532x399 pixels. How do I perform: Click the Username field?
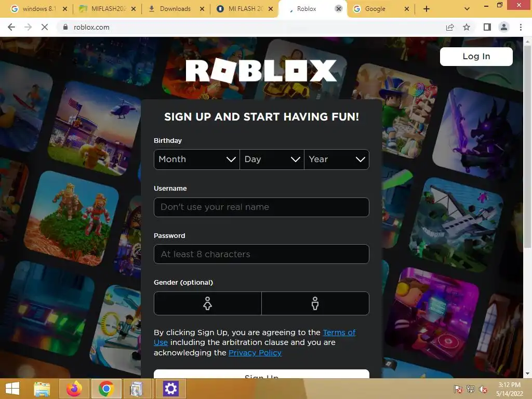[x=261, y=207]
